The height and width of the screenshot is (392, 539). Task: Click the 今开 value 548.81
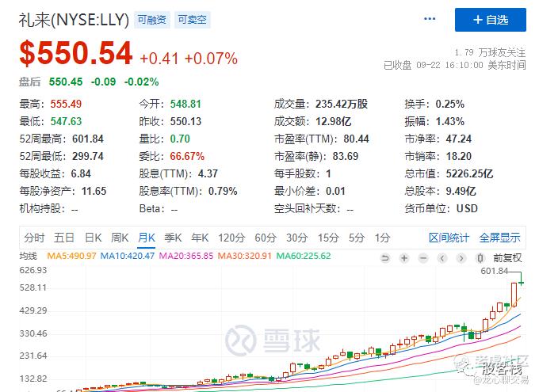pyautogui.click(x=185, y=104)
